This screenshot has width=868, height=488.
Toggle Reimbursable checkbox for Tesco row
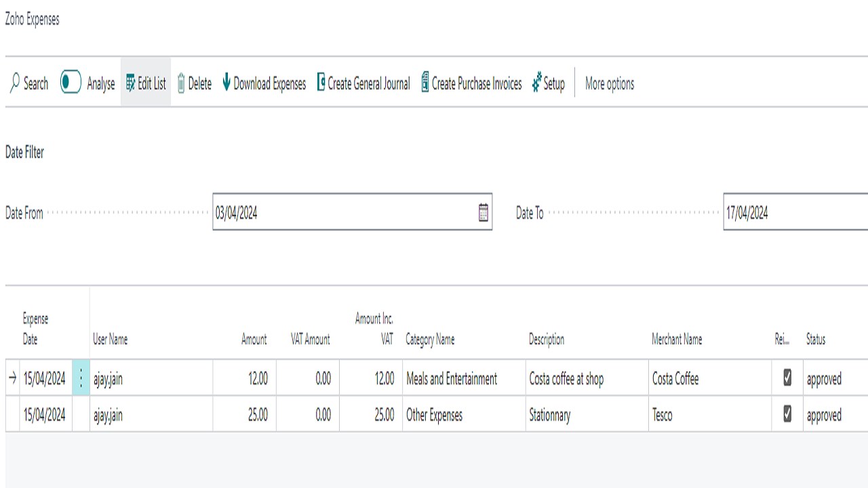click(787, 414)
